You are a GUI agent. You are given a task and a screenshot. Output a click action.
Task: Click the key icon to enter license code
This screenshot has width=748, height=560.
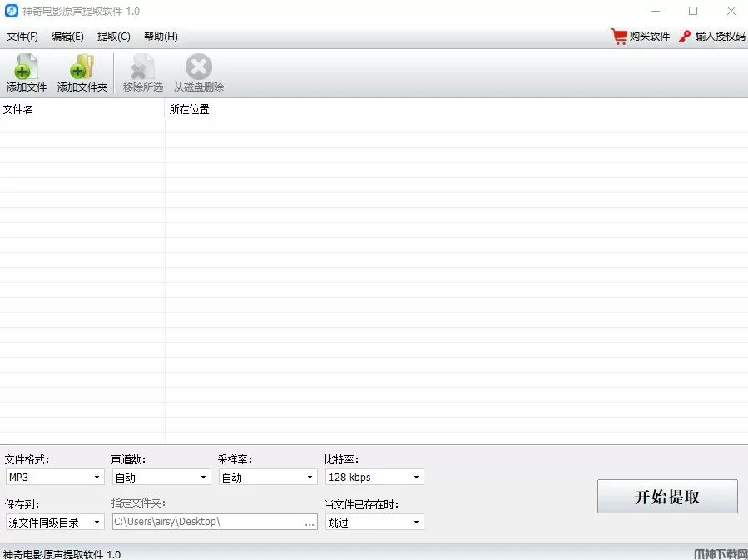click(x=686, y=37)
